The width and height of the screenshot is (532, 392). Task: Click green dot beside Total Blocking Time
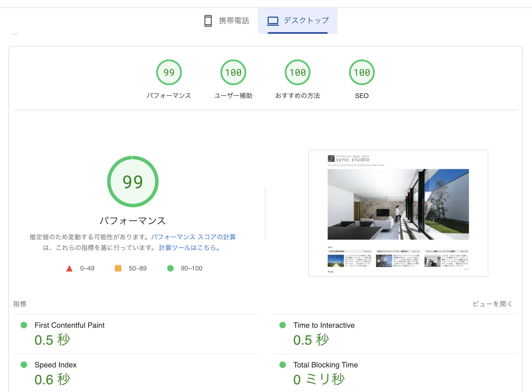[283, 365]
